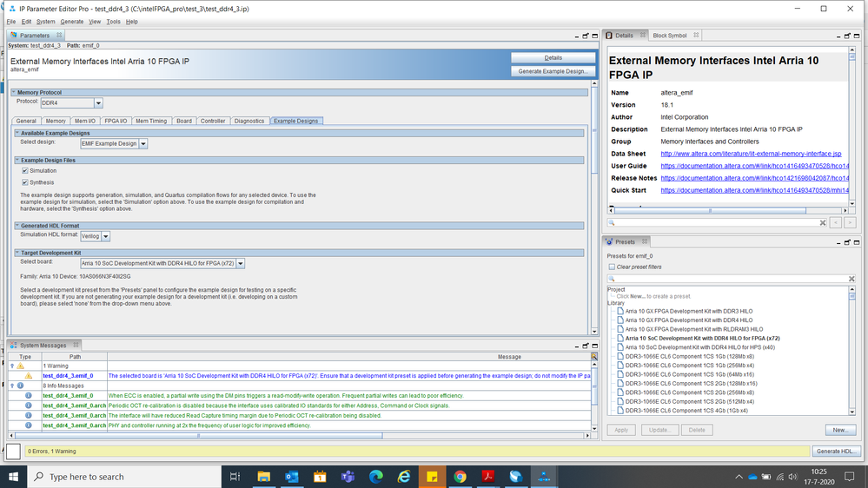Maximize the Parameters panel
The height and width of the screenshot is (488, 868).
(594, 36)
